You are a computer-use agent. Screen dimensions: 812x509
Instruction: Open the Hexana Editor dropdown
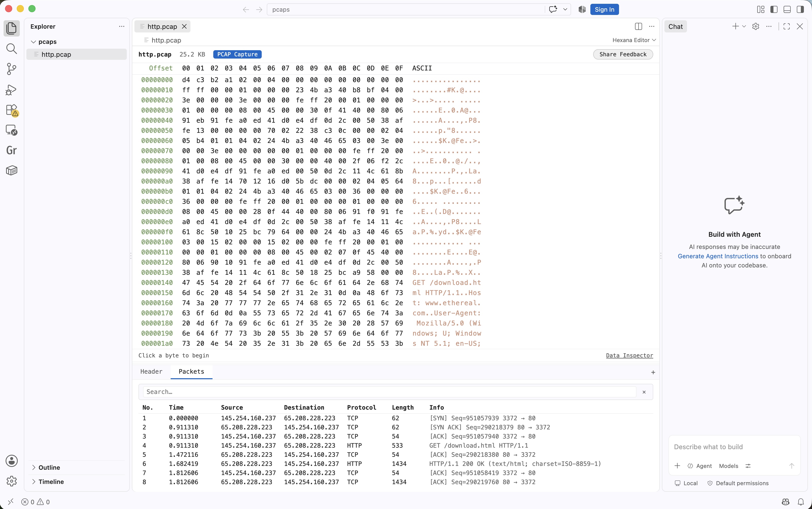[x=634, y=40]
